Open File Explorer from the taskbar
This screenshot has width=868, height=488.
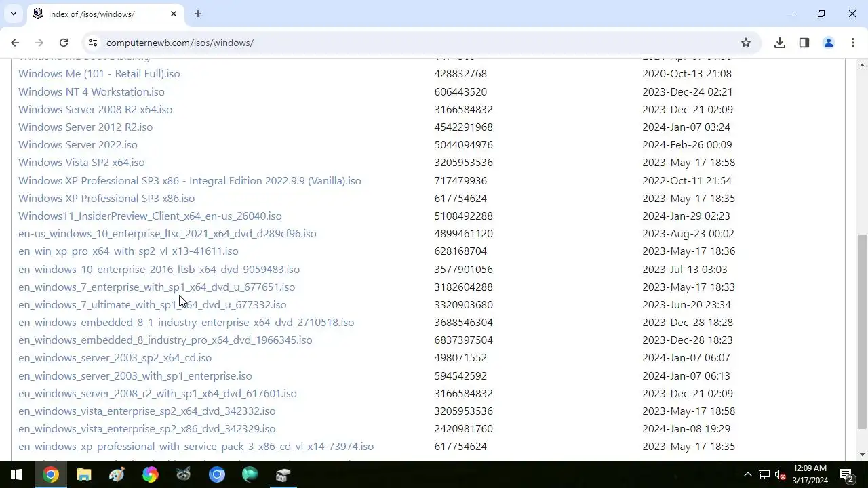[x=83, y=474]
